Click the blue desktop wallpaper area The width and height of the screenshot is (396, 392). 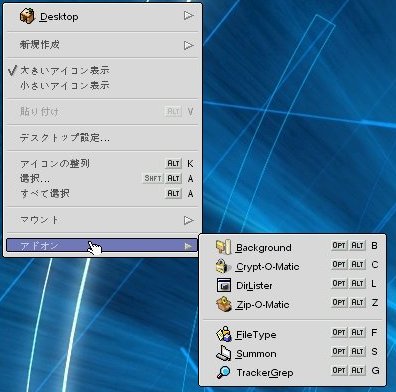pyautogui.click(x=300, y=133)
